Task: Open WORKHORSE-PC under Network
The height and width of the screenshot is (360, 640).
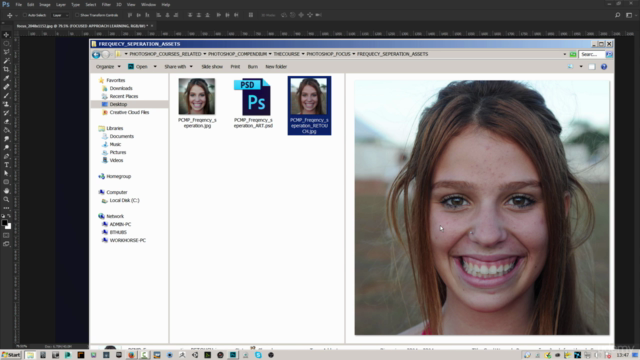Action: pos(127,240)
